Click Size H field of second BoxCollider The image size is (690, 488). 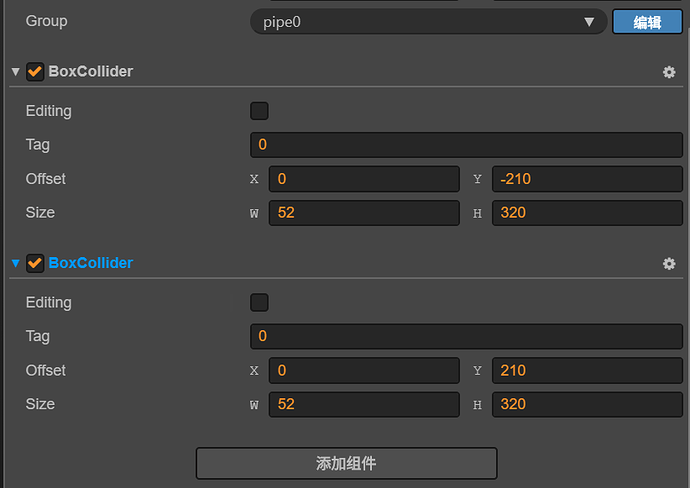(587, 404)
